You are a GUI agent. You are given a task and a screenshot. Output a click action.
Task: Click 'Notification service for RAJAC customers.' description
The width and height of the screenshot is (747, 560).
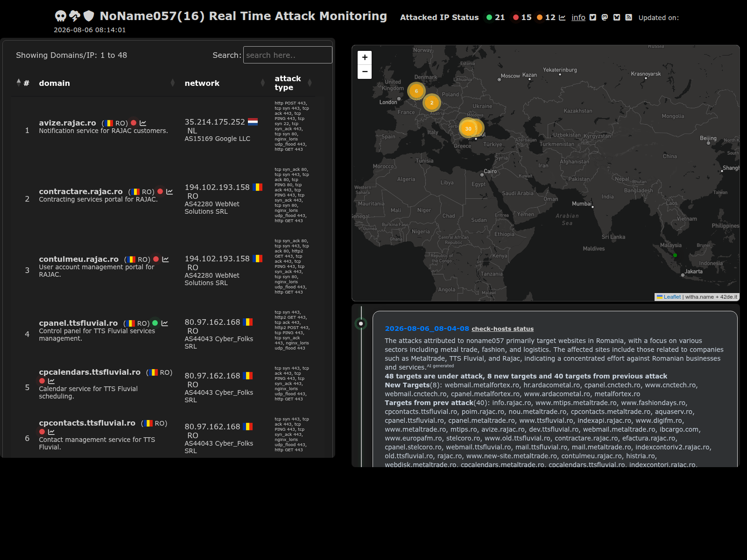[103, 131]
